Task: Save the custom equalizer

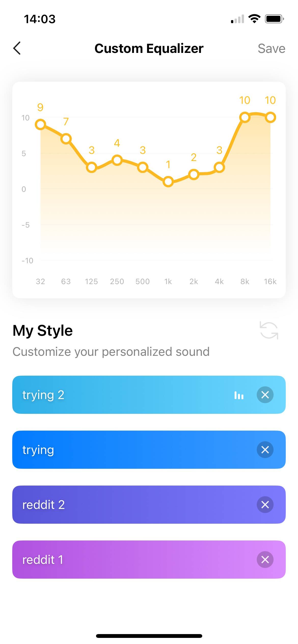Action: (x=272, y=48)
